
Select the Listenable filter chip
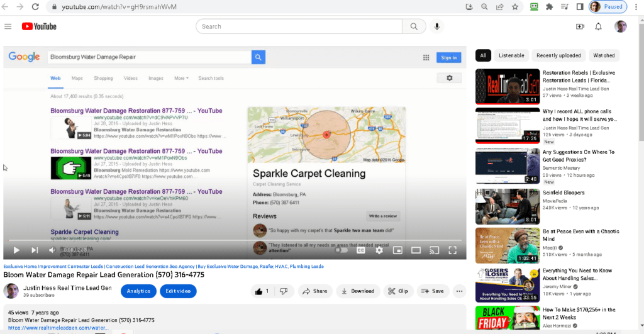tap(511, 55)
